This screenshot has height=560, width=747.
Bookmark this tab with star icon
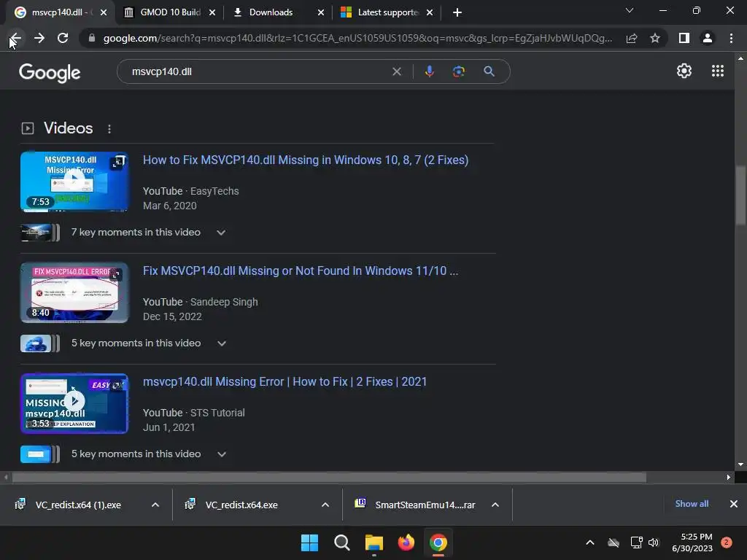pos(655,38)
